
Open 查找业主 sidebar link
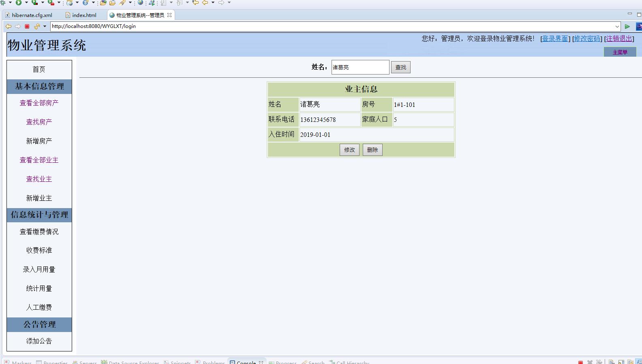pos(39,179)
